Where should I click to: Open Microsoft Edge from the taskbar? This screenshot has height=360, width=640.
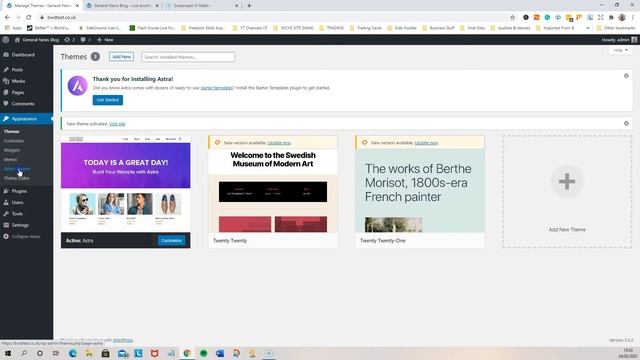tap(73, 353)
